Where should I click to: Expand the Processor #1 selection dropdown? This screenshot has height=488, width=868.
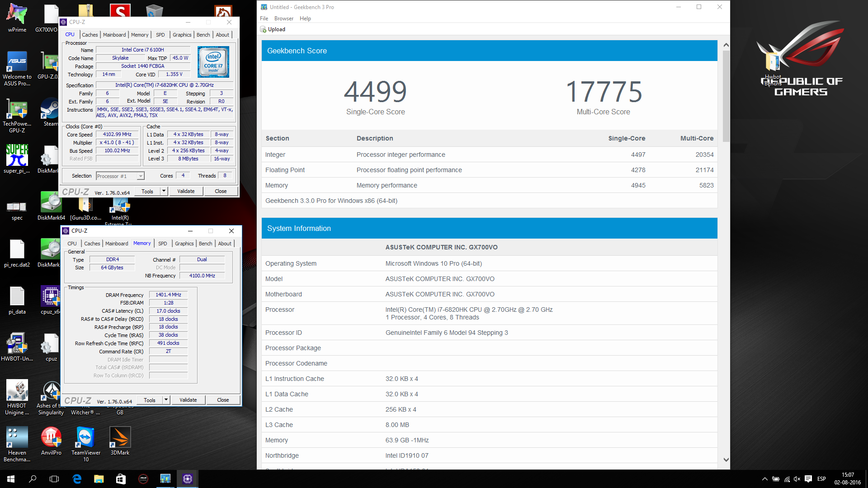141,176
